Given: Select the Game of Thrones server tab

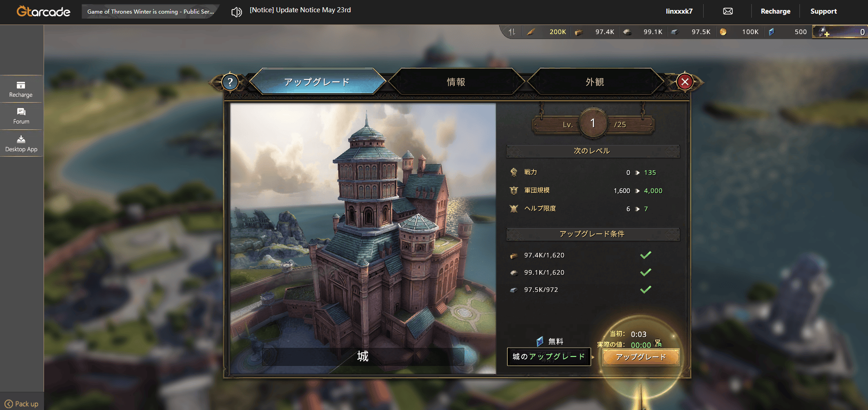Looking at the screenshot, I should tap(150, 11).
